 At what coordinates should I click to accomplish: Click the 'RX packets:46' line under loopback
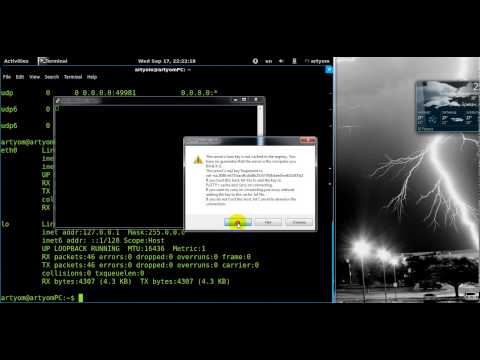click(146, 257)
